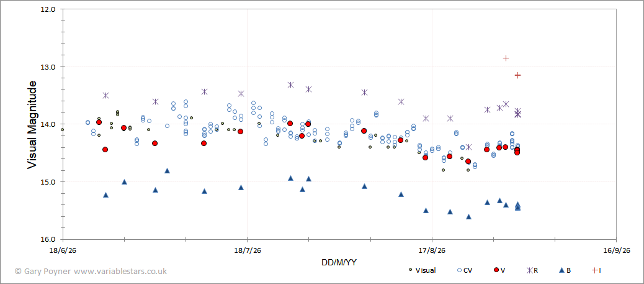Click the 'CV' legend label
The height and width of the screenshot is (284, 644).
tap(468, 270)
